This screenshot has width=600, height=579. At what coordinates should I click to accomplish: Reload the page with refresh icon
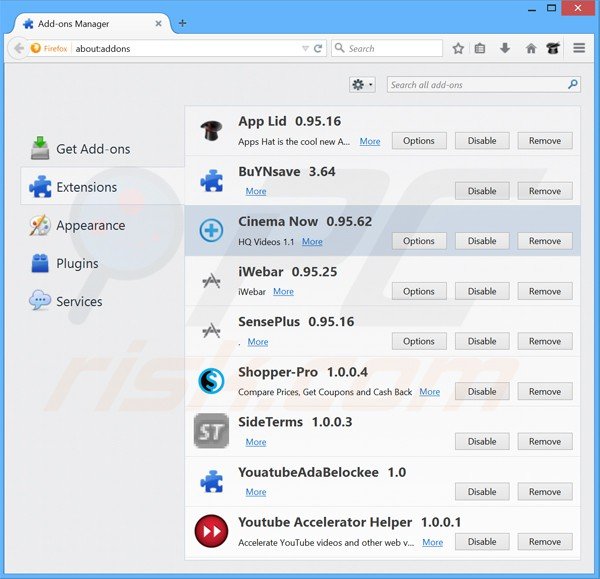click(318, 49)
